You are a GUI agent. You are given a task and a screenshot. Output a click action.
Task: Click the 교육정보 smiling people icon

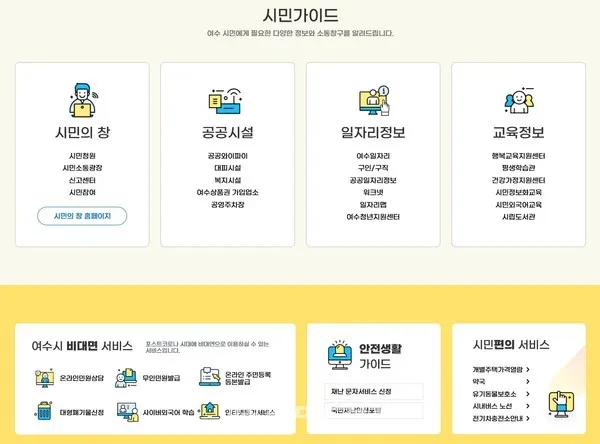coord(518,100)
